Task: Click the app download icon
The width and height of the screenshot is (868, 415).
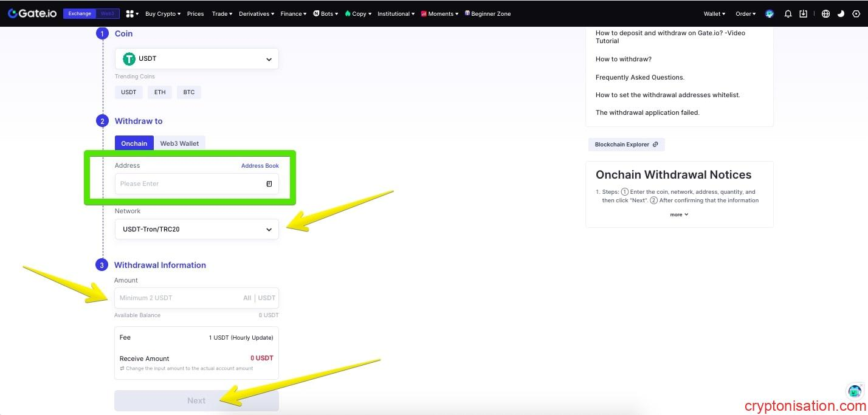Action: tap(804, 13)
